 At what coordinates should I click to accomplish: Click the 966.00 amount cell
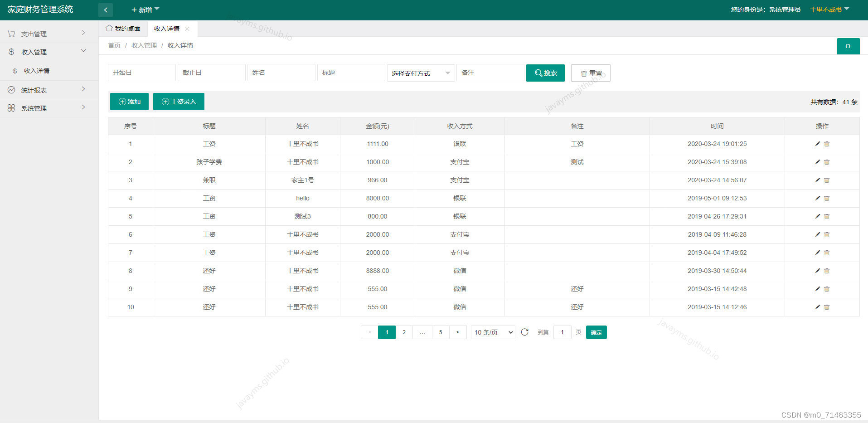tap(378, 180)
